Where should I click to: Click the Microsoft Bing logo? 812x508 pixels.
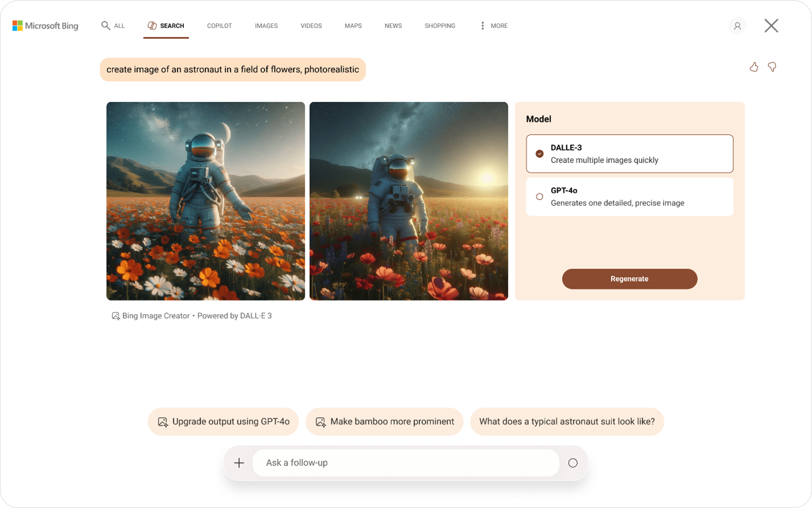pos(46,25)
